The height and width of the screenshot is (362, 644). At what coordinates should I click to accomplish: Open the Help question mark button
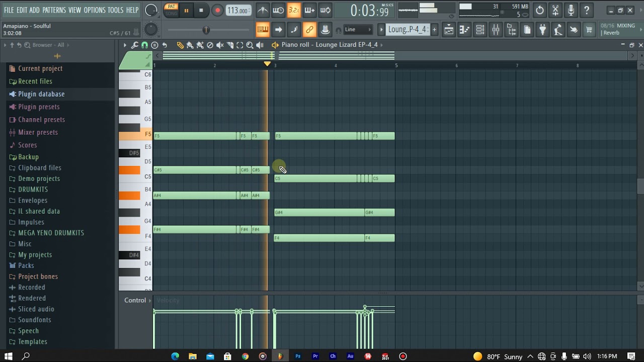(587, 10)
